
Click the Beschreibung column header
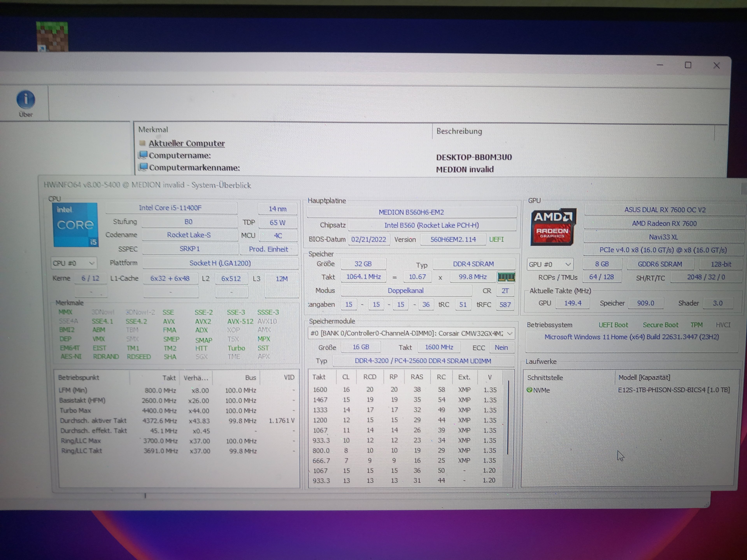(459, 131)
